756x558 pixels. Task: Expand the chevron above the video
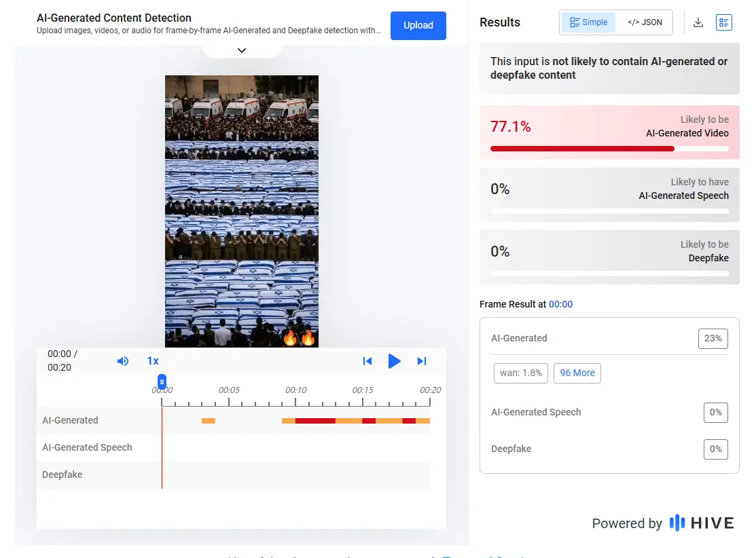[241, 50]
